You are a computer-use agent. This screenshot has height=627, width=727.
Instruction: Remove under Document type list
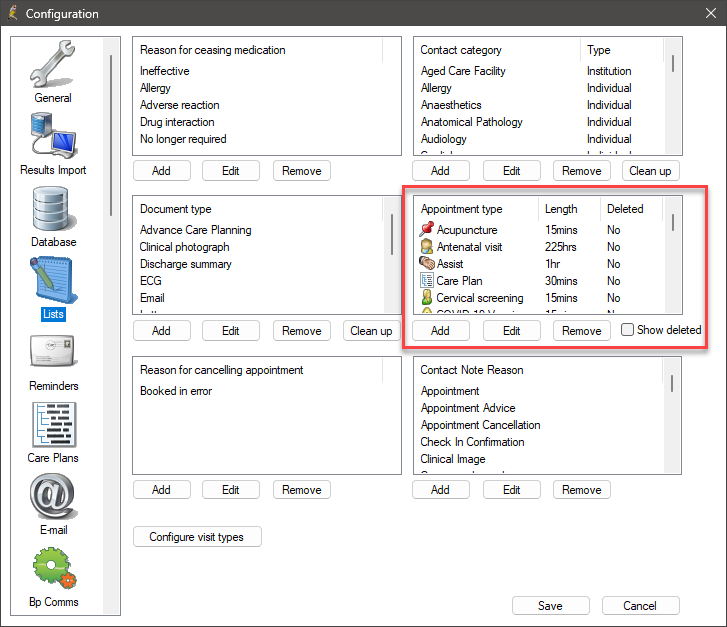[301, 331]
